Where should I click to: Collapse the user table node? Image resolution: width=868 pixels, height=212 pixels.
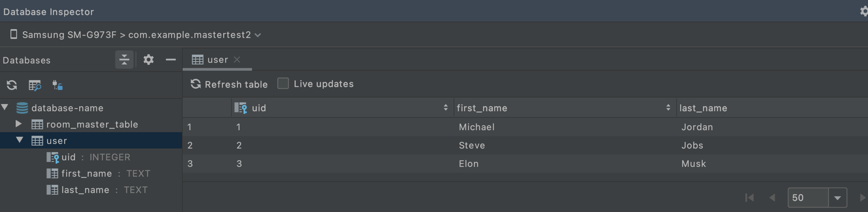pos(20,140)
